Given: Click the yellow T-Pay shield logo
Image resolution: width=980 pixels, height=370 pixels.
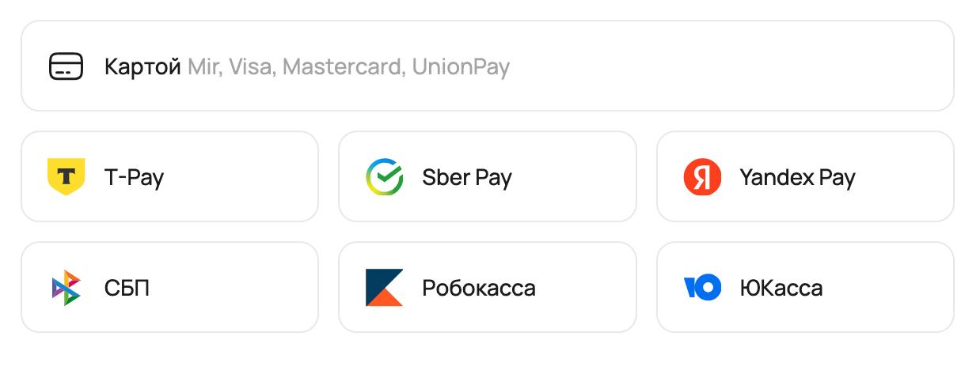Looking at the screenshot, I should 66,176.
